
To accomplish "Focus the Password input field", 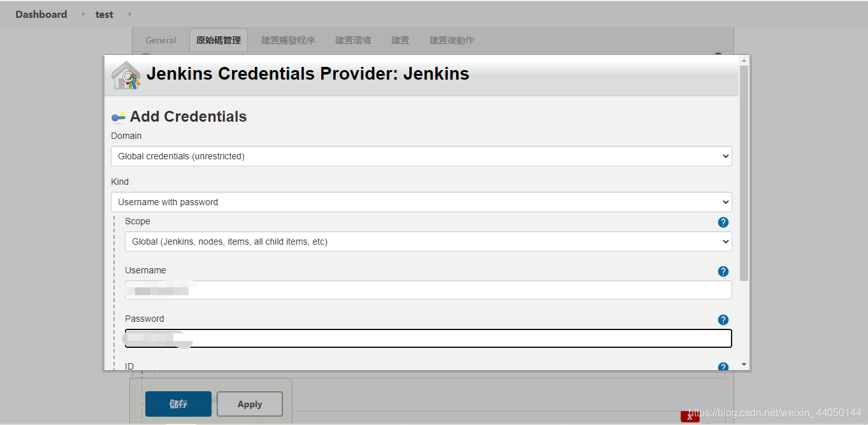I will 428,338.
